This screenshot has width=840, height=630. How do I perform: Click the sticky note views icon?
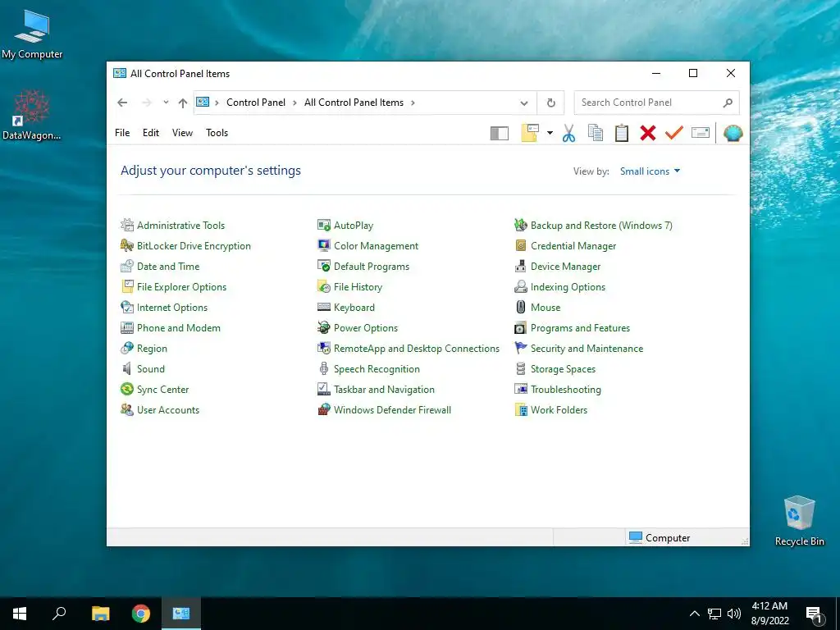click(x=530, y=133)
